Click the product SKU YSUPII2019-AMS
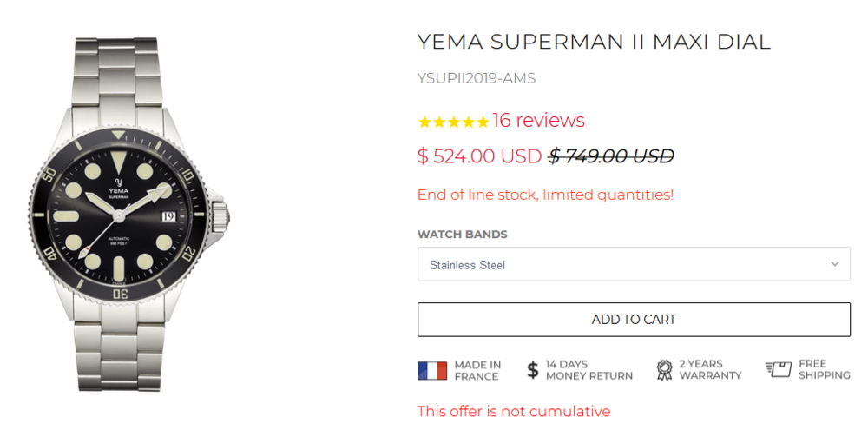This screenshot has height=437, width=868. (x=477, y=78)
